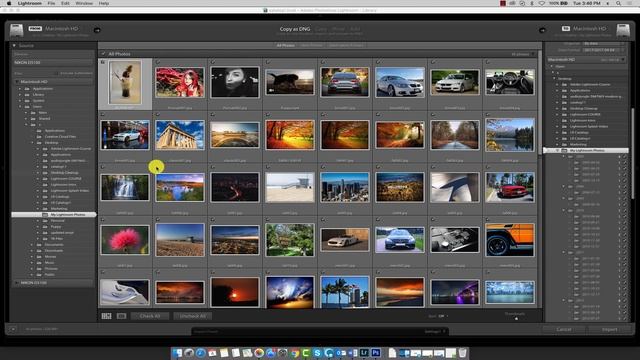Toggle the Include Subfolders checkbox
This screenshot has height=360, width=640.
coord(57,73)
